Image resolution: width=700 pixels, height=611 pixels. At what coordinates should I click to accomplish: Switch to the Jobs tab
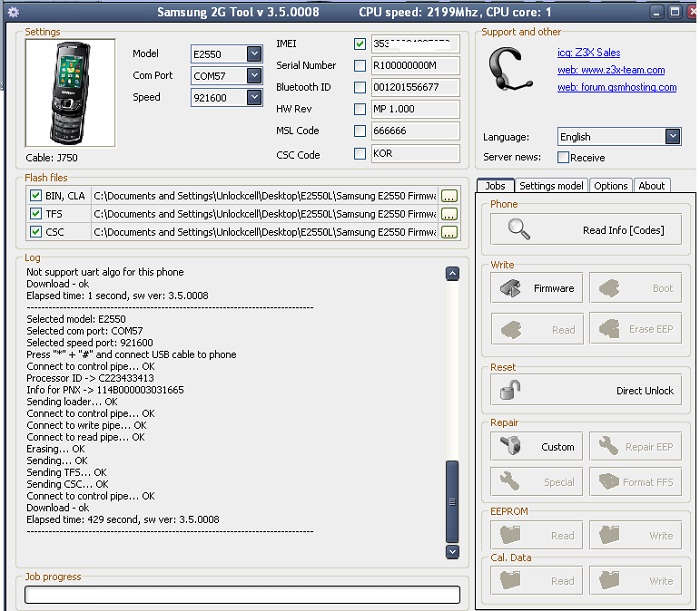tap(496, 186)
